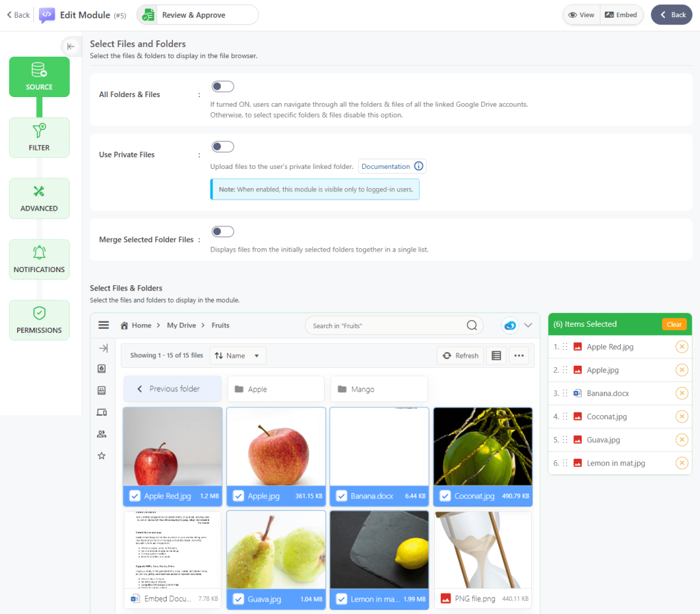
Task: Click the hamburger menu icon in file browser
Action: coord(103,325)
